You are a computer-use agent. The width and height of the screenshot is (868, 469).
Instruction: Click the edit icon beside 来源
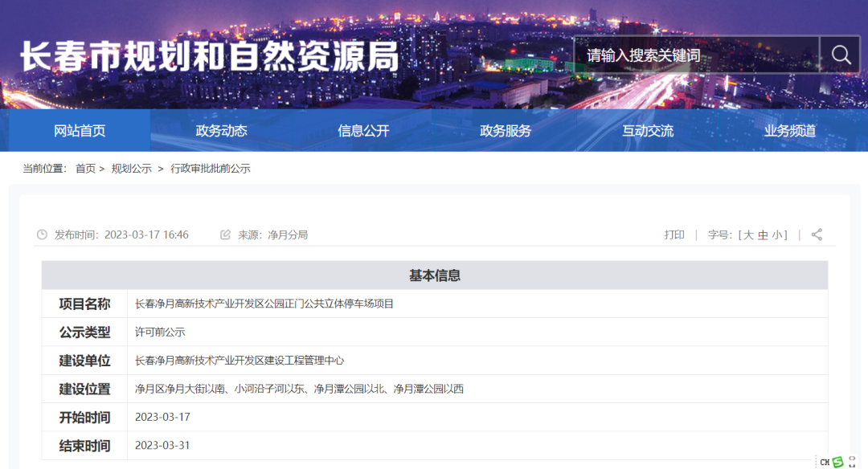(225, 234)
